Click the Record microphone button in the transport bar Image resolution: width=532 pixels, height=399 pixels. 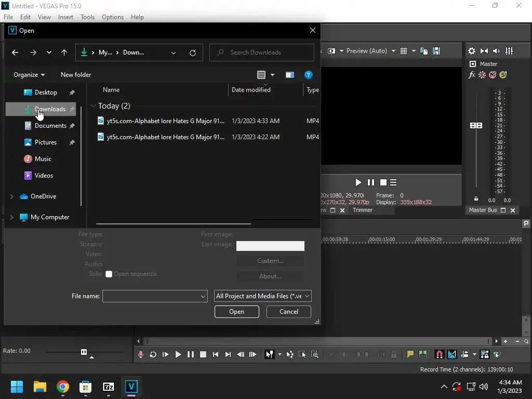[140, 354]
